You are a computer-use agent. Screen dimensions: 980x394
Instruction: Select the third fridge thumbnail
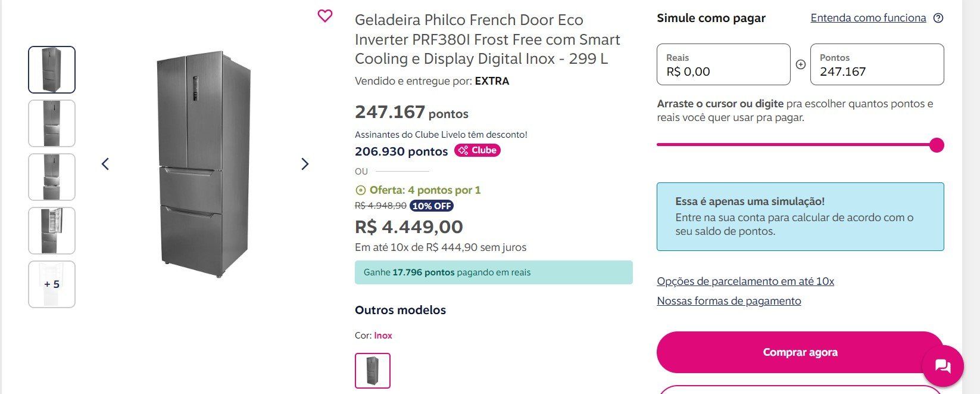click(x=52, y=177)
